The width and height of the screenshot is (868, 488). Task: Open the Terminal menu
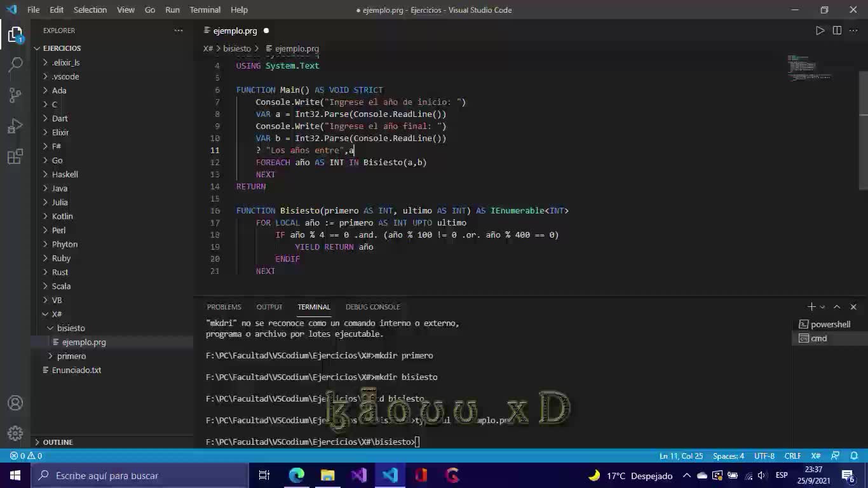tap(205, 10)
